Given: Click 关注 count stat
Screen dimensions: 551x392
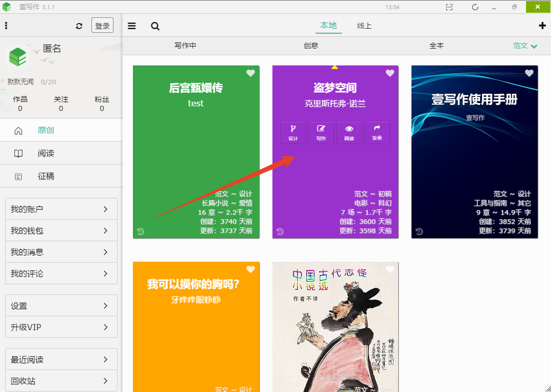Looking at the screenshot, I should (61, 104).
